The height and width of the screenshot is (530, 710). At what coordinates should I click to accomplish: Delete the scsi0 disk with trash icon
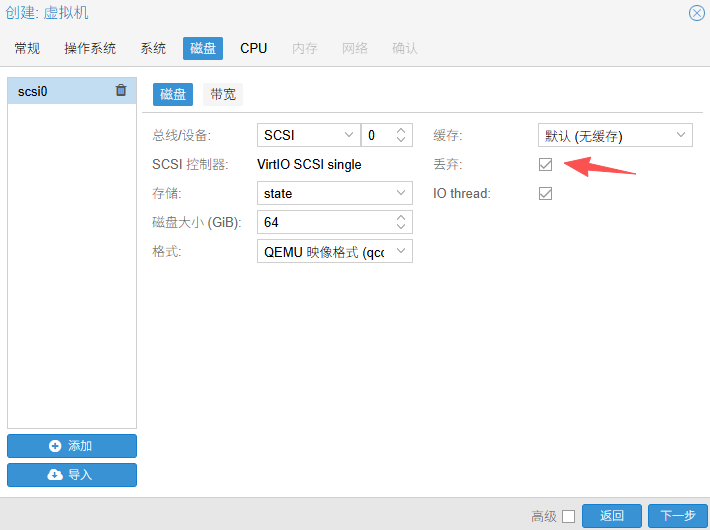click(121, 91)
